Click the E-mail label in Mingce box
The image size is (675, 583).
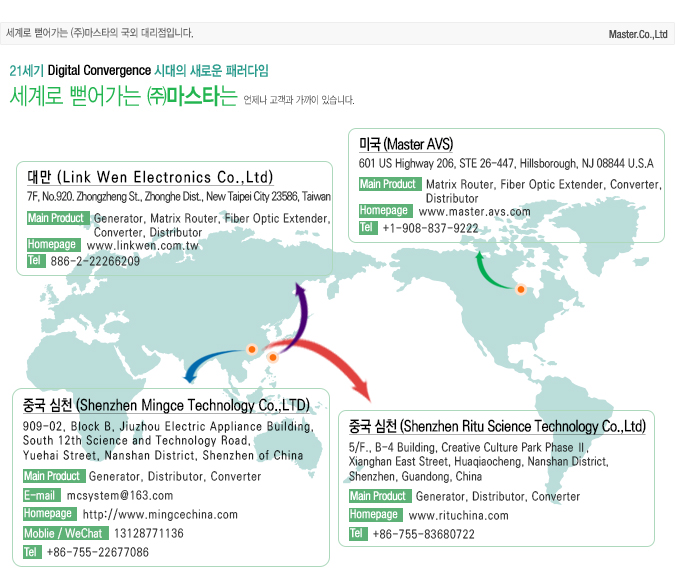click(x=42, y=495)
